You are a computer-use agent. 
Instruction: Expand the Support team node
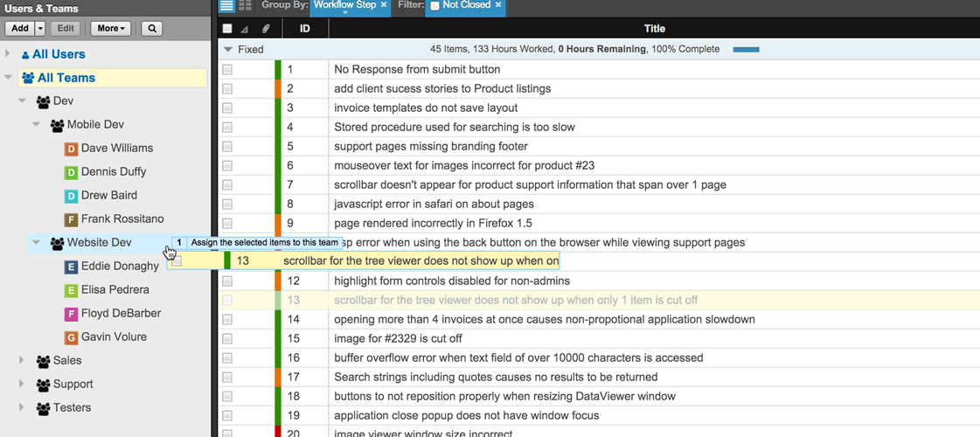pos(22,384)
